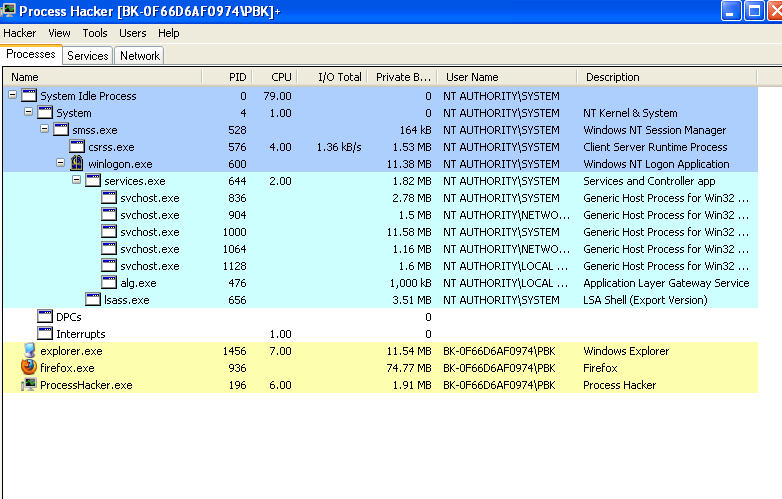The image size is (782, 499).
Task: Click the icon of svchost.exe PID 836
Action: click(x=109, y=197)
